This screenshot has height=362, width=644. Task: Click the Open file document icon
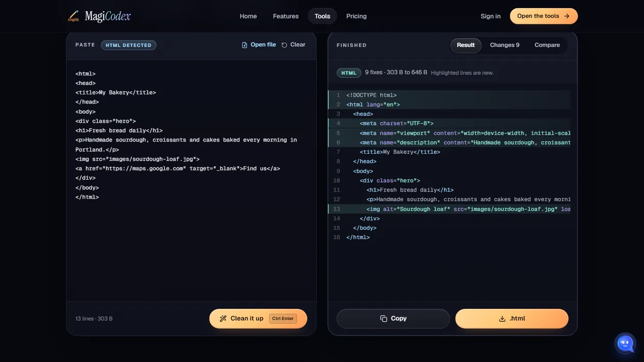coord(244,45)
